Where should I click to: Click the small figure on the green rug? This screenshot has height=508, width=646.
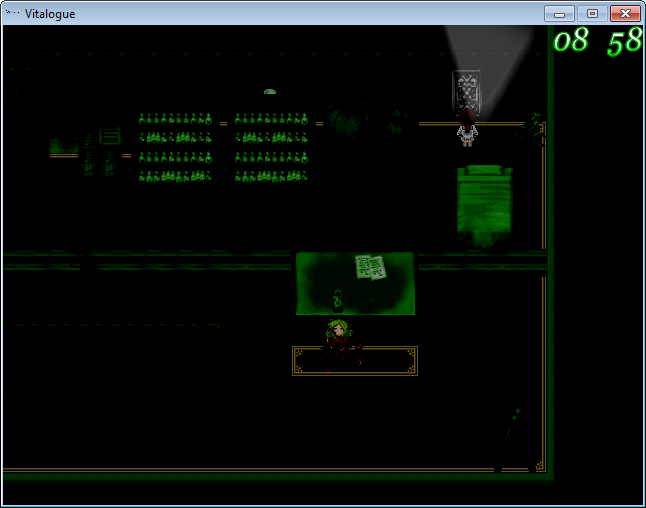click(x=338, y=300)
